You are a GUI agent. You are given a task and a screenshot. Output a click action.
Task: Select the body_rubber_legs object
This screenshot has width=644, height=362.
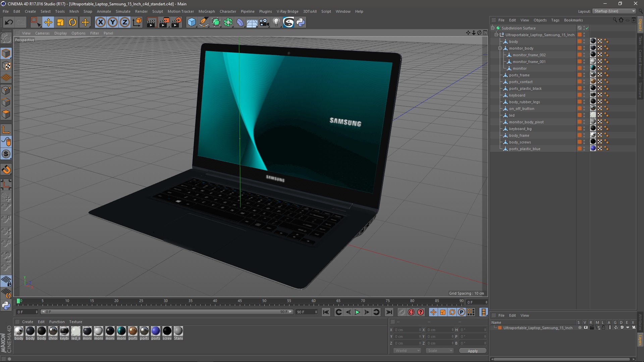point(524,102)
